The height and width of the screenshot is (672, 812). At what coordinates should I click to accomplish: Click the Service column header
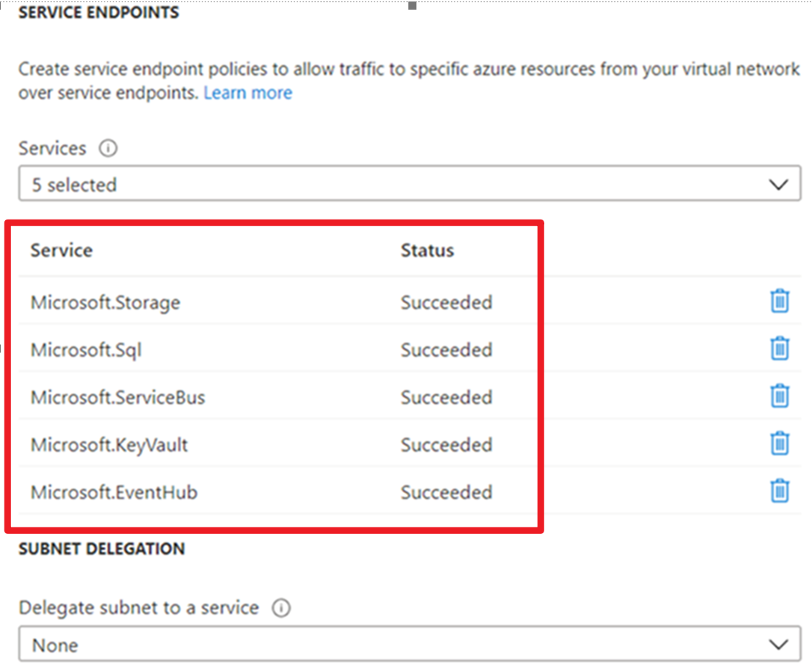click(x=62, y=251)
